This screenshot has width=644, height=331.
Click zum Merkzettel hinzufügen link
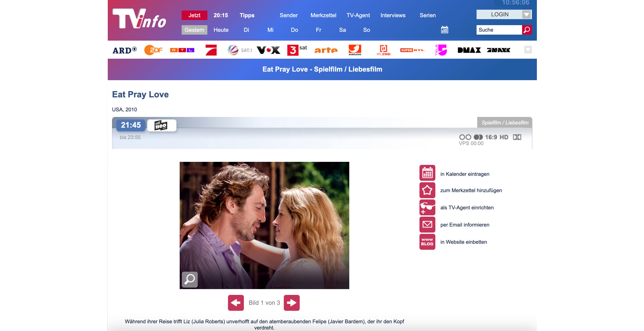(x=471, y=190)
